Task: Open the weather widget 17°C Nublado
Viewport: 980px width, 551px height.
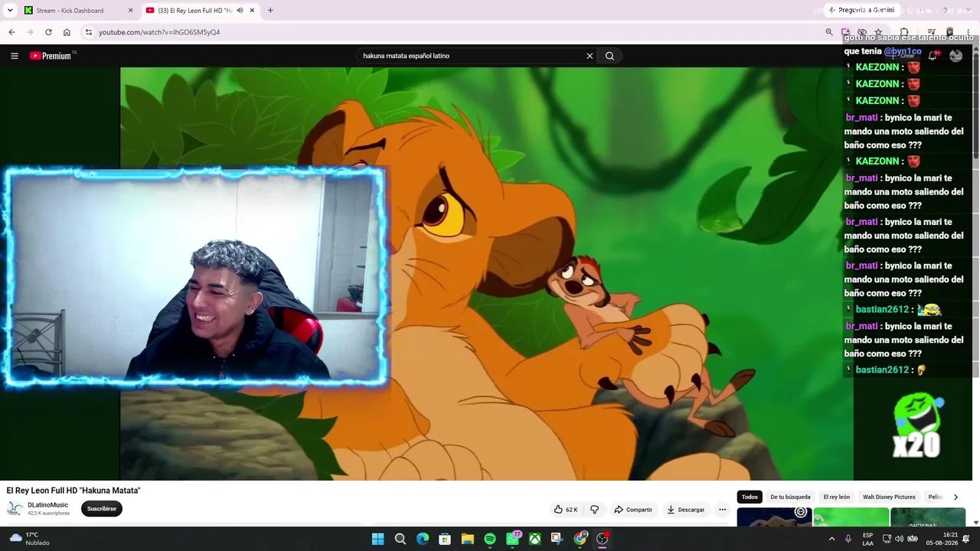Action: 29,539
